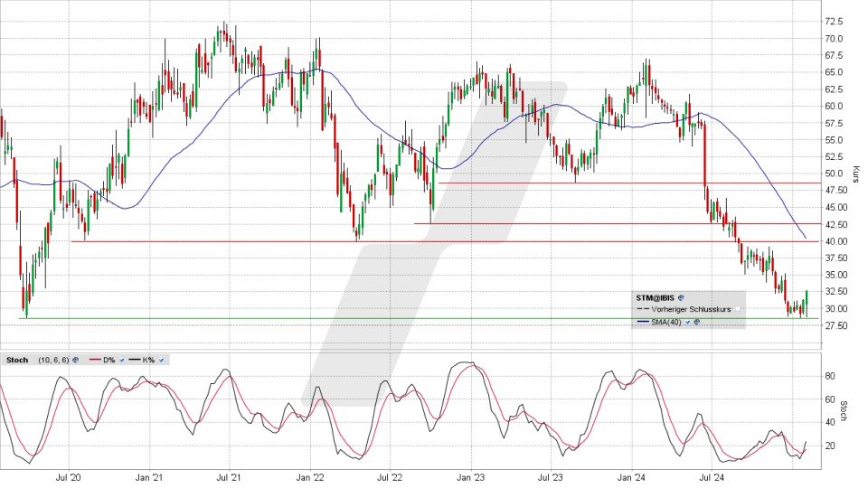868x488 pixels.
Task: Toggle the D% line checkmark
Action: [x=122, y=361]
